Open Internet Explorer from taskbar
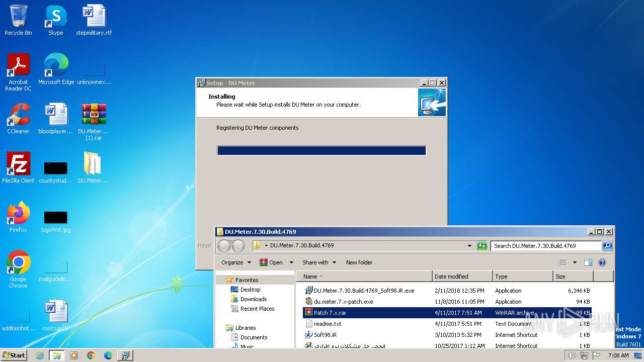644x362 pixels. click(x=40, y=355)
